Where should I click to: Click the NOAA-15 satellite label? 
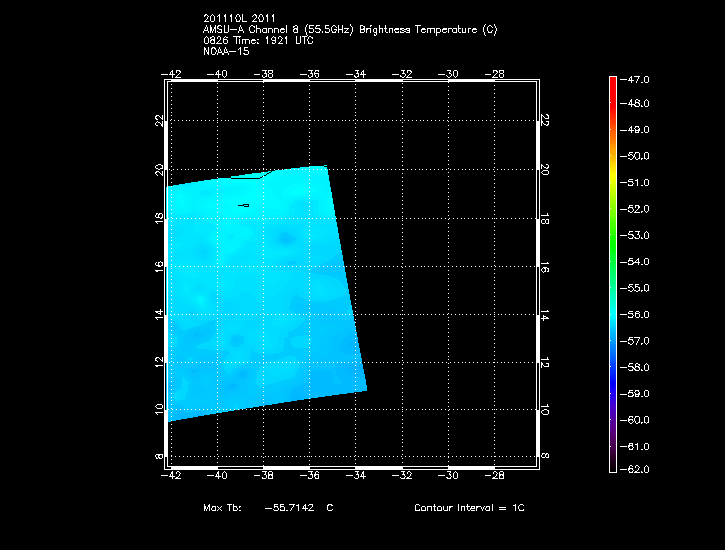tap(226, 51)
